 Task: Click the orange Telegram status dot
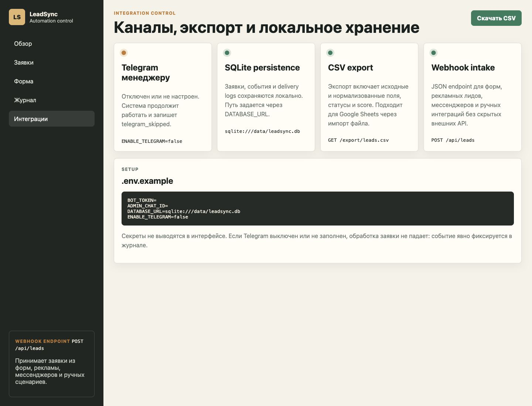coord(124,53)
